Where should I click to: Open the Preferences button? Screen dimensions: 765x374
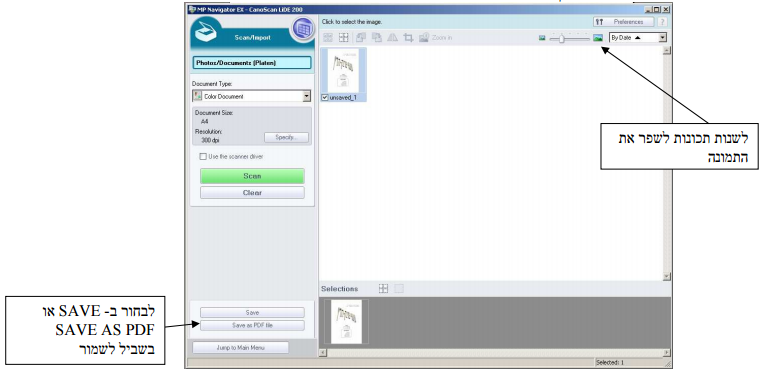point(624,22)
